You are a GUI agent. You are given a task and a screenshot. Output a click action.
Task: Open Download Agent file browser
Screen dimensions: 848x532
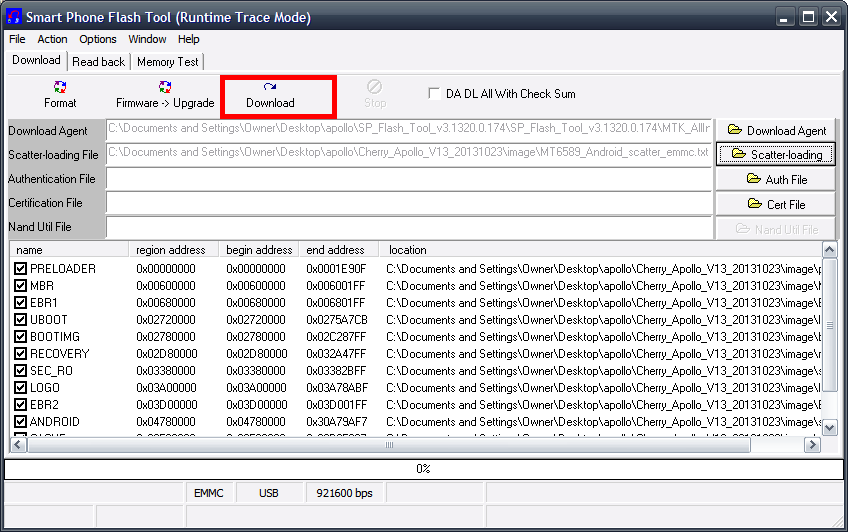click(776, 130)
